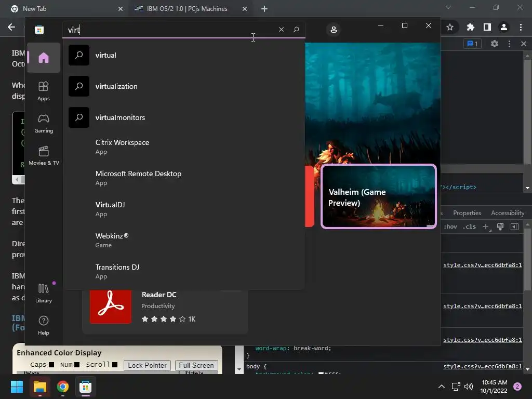Open style.css link for body rule
The width and height of the screenshot is (532, 399).
pyautogui.click(x=483, y=366)
